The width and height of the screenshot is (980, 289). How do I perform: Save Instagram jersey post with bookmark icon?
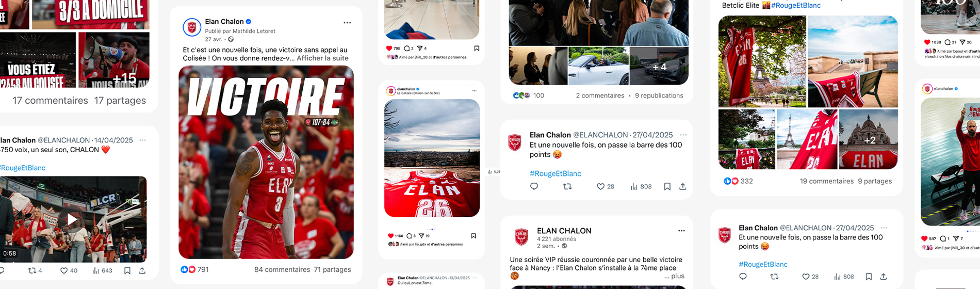click(473, 236)
